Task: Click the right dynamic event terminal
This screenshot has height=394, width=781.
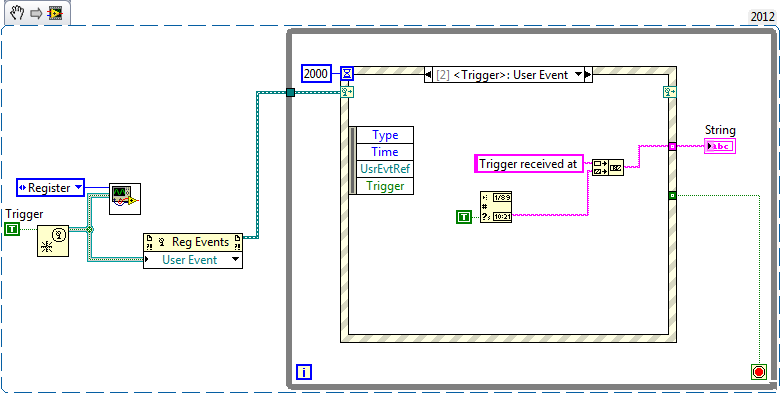Action: click(x=669, y=92)
